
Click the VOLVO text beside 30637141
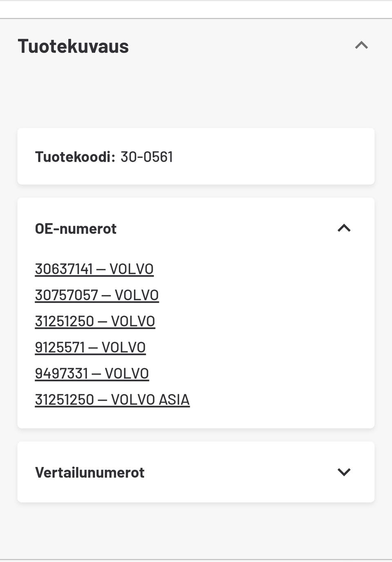131,269
